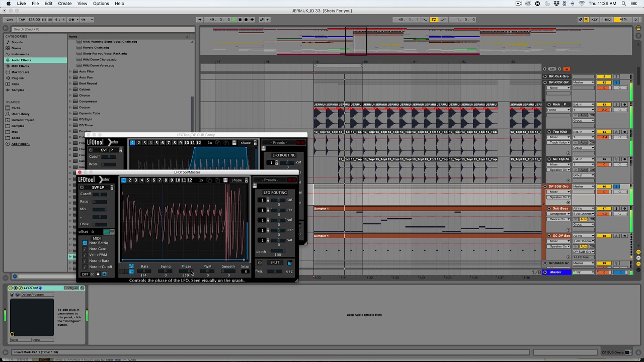Viewport: 644px width, 362px height.
Task: Adjust the Cutoff slider in LFOTool/Master
Action: pos(100,194)
